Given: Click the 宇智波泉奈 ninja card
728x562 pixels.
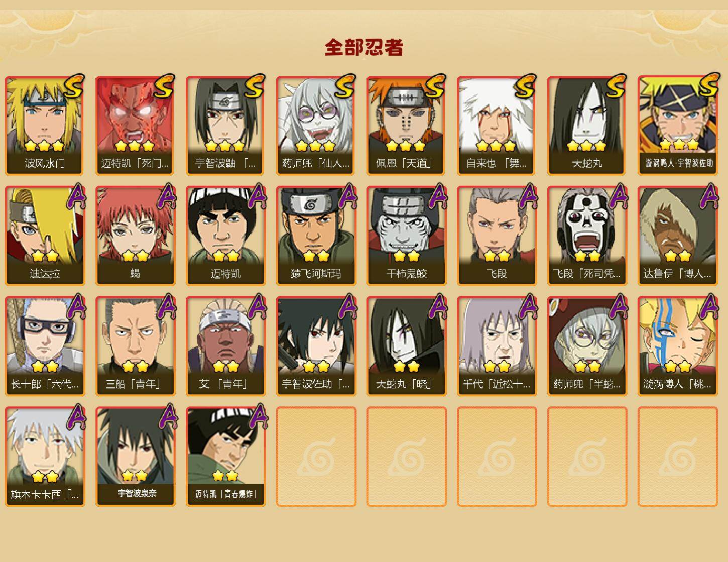Looking at the screenshot, I should point(136,457).
